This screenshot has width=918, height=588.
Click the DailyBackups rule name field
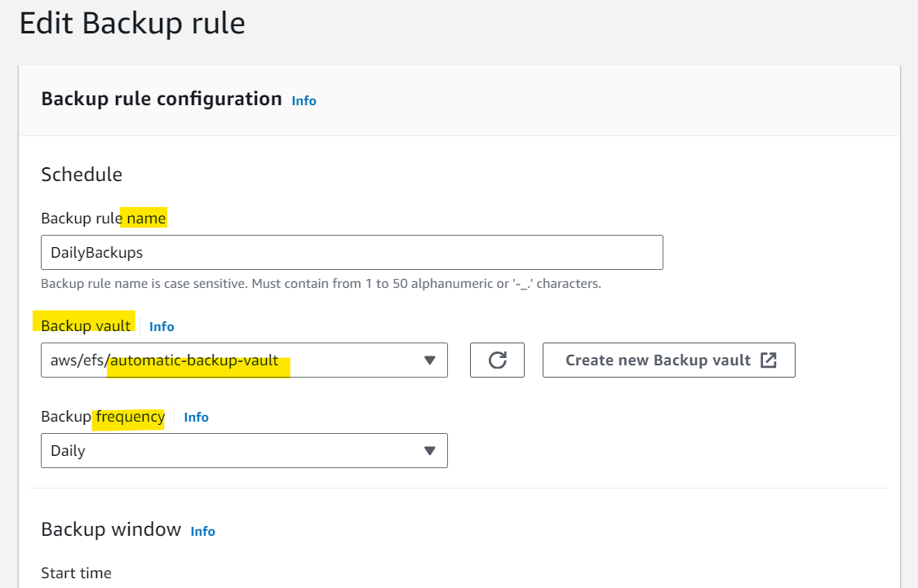(x=352, y=252)
